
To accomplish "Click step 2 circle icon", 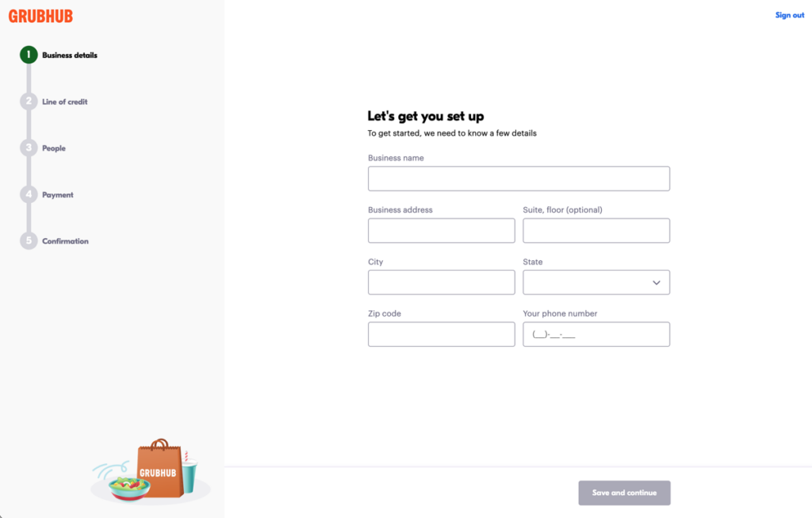I will 29,102.
